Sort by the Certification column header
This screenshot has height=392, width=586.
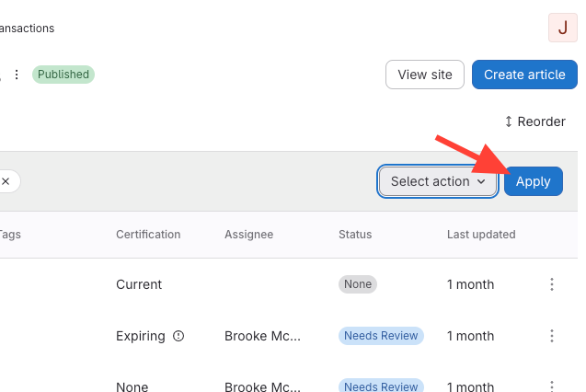point(148,235)
